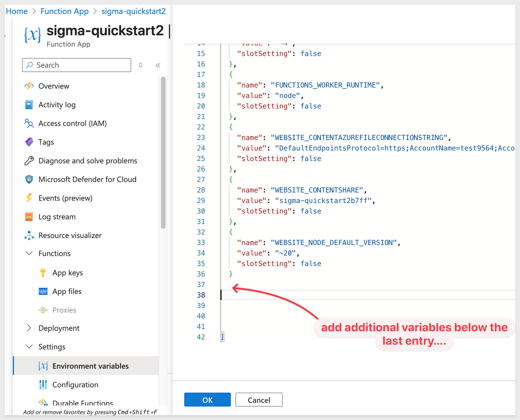Click the Overview lightning icon
The image size is (520, 420).
tap(29, 86)
